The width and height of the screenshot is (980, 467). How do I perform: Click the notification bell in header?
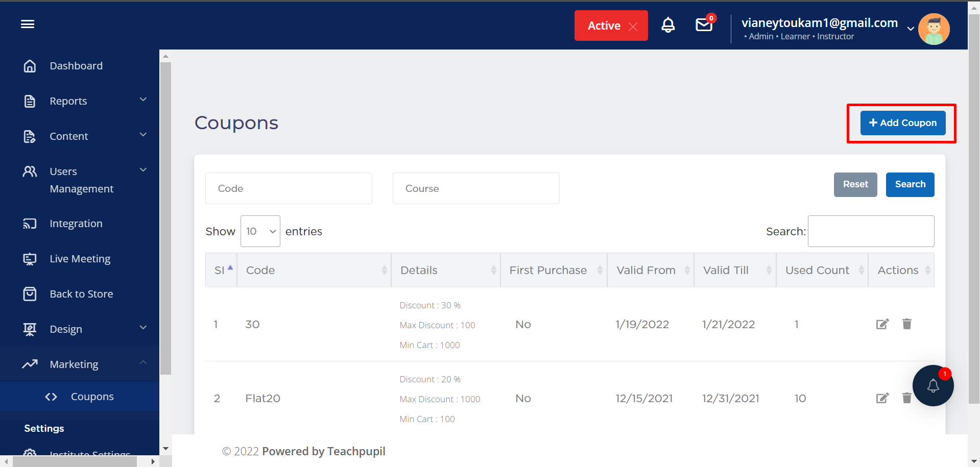point(668,25)
